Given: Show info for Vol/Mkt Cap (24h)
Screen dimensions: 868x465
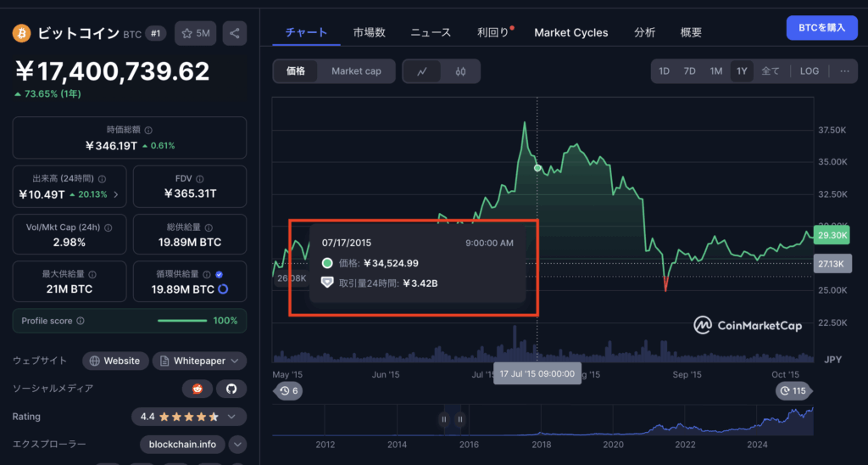Looking at the screenshot, I should 108,227.
